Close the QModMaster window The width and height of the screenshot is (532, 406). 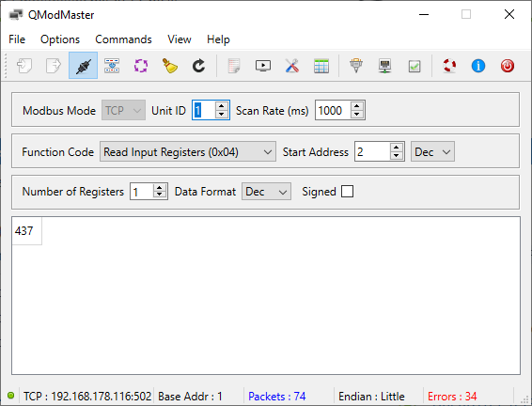(509, 14)
